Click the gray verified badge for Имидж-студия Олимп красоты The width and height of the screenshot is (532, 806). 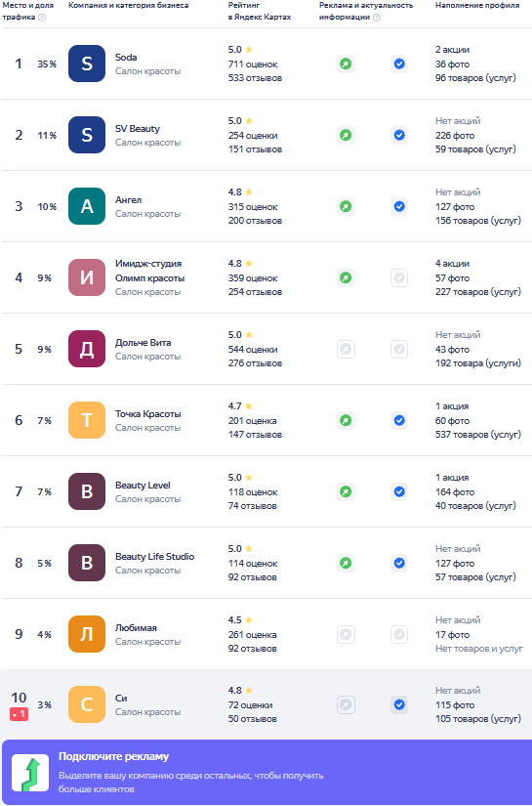click(x=399, y=278)
